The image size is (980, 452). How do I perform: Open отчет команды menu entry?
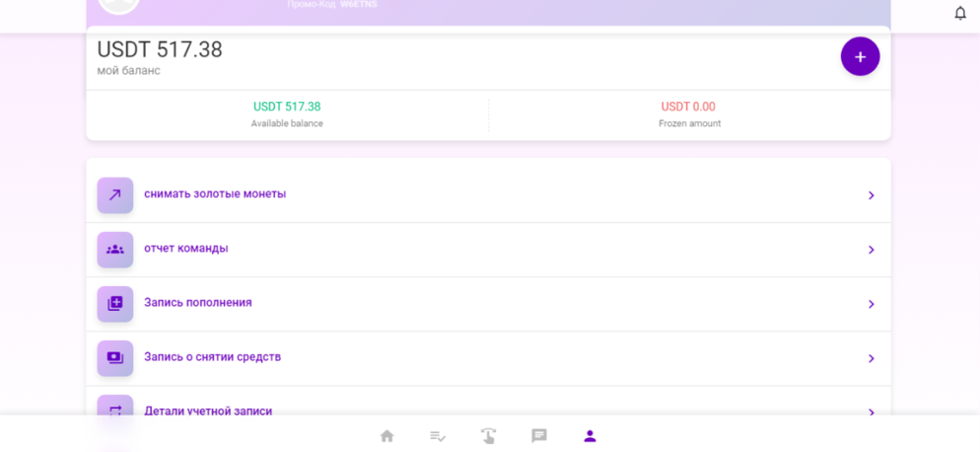[488, 250]
